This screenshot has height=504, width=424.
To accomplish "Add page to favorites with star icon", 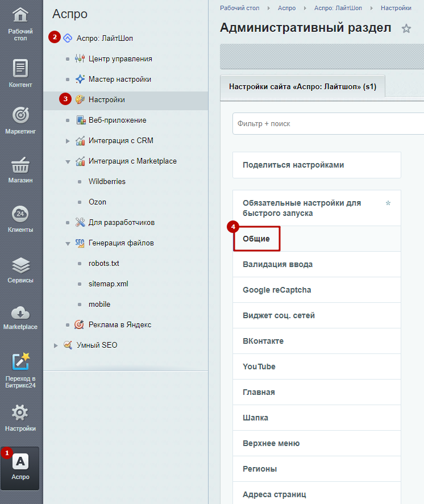I will point(406,28).
